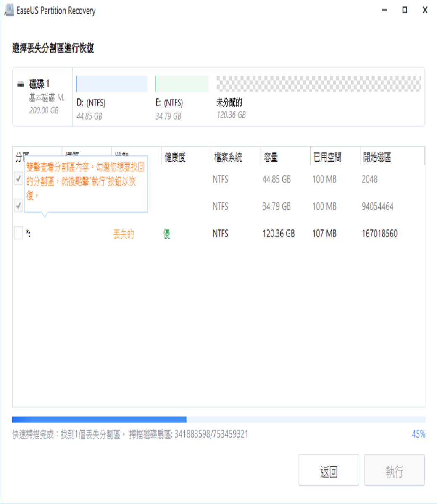
Task: Click the start sector value 2048
Action: [x=370, y=179]
